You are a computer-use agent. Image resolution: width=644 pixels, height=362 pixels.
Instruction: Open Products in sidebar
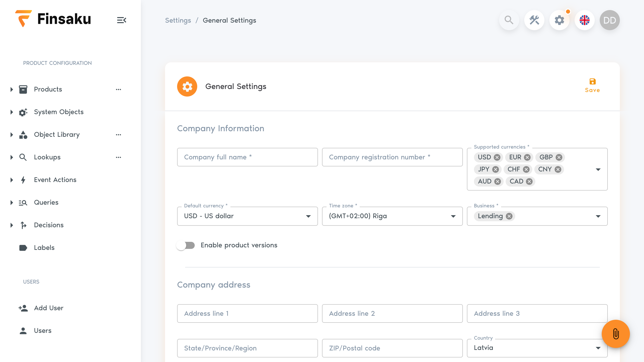click(48, 89)
